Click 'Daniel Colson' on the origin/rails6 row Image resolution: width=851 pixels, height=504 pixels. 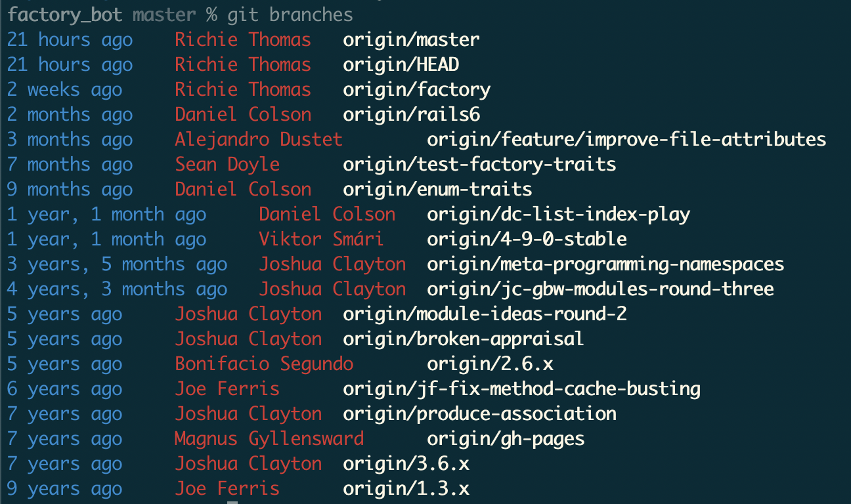click(x=243, y=115)
